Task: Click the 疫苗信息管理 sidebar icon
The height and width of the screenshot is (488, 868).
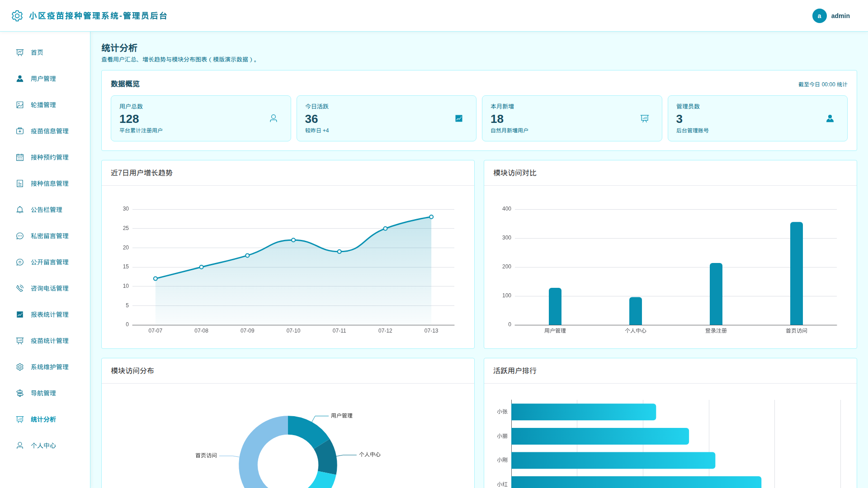Action: pyautogui.click(x=20, y=131)
